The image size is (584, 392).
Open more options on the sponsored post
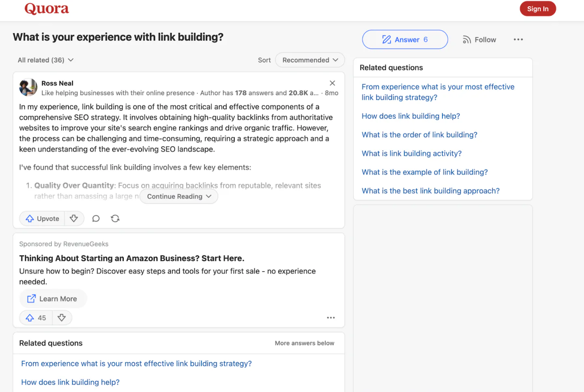coord(331,318)
